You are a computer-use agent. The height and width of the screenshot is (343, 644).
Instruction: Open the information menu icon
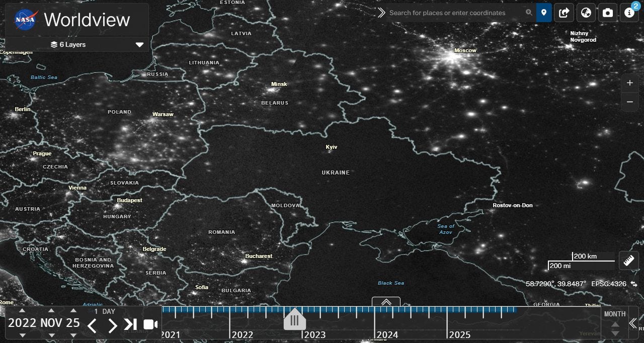(x=629, y=13)
